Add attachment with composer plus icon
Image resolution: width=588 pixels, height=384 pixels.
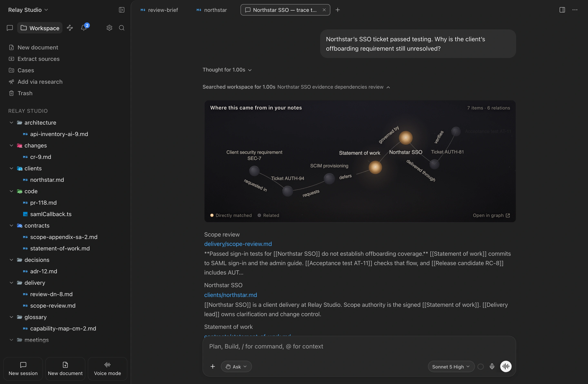(x=213, y=366)
